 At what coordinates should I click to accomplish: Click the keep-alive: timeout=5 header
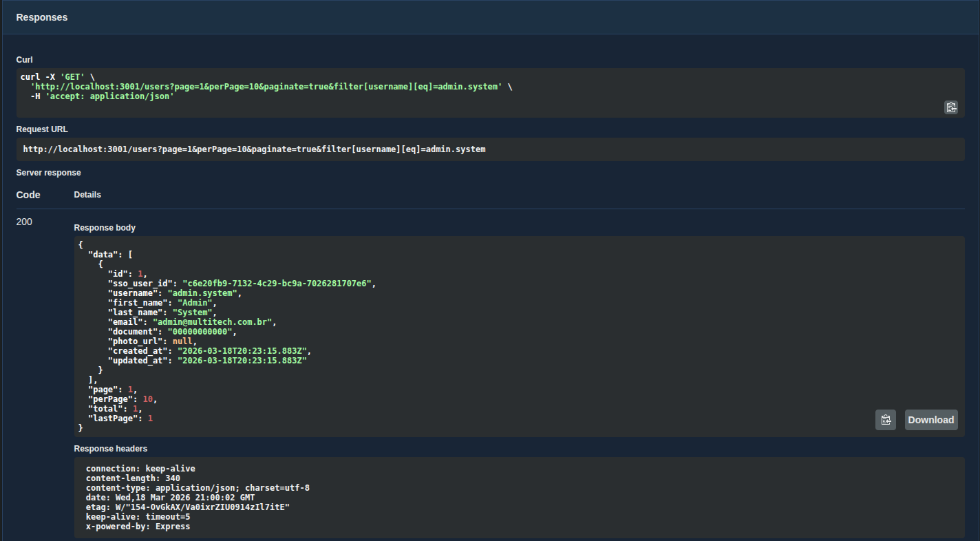coord(138,517)
